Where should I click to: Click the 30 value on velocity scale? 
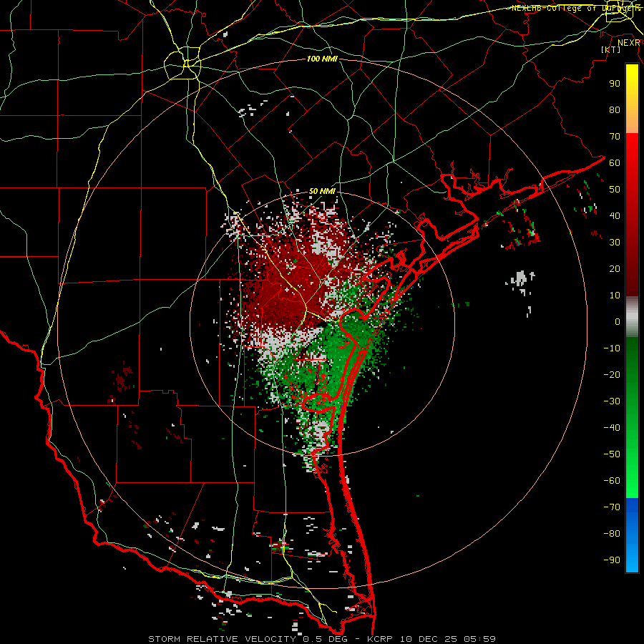pyautogui.click(x=615, y=243)
